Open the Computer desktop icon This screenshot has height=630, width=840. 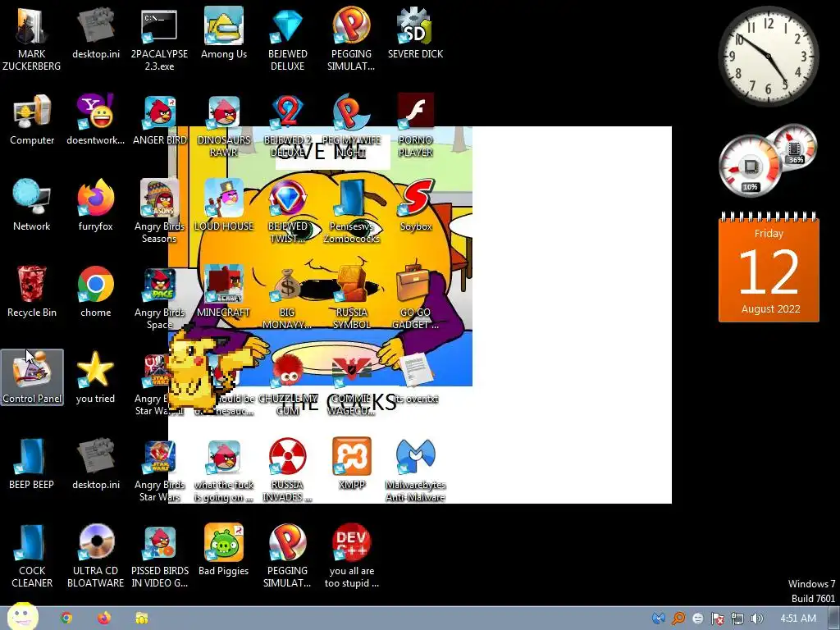click(32, 120)
